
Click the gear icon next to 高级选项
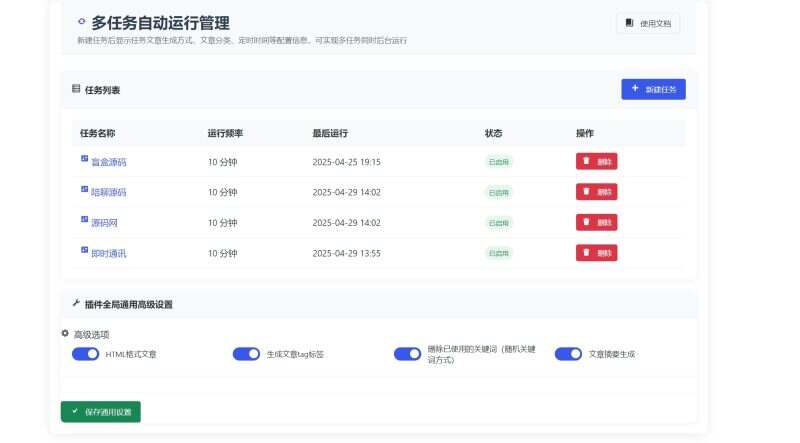[x=65, y=333]
